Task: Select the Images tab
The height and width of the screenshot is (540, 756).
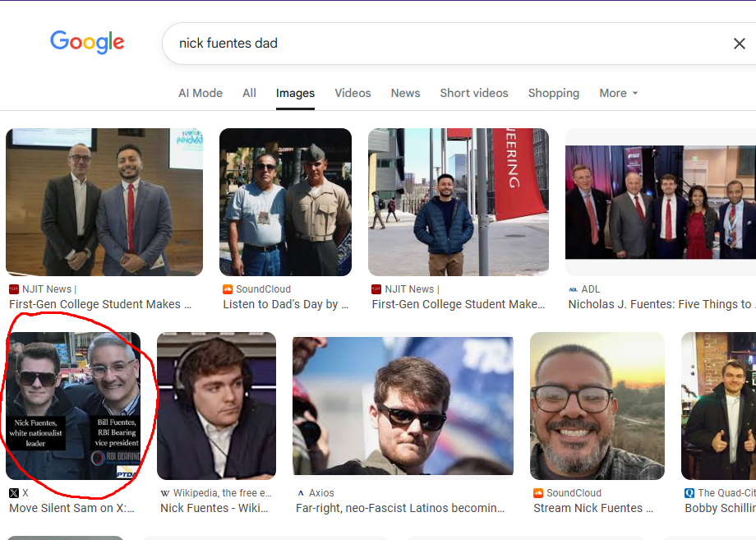Action: tap(295, 93)
